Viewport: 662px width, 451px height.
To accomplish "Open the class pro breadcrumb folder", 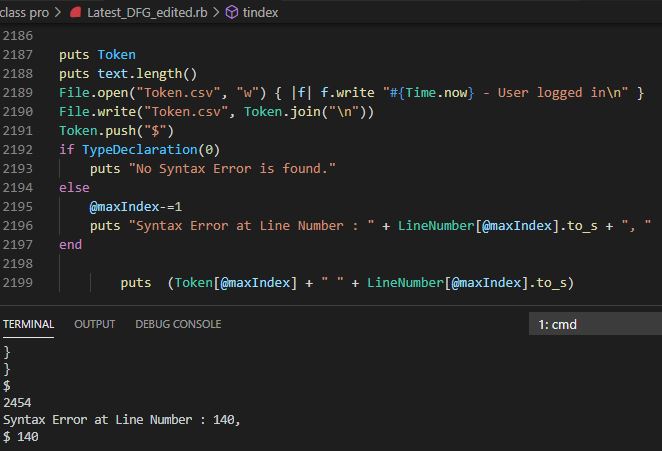I will pos(24,13).
